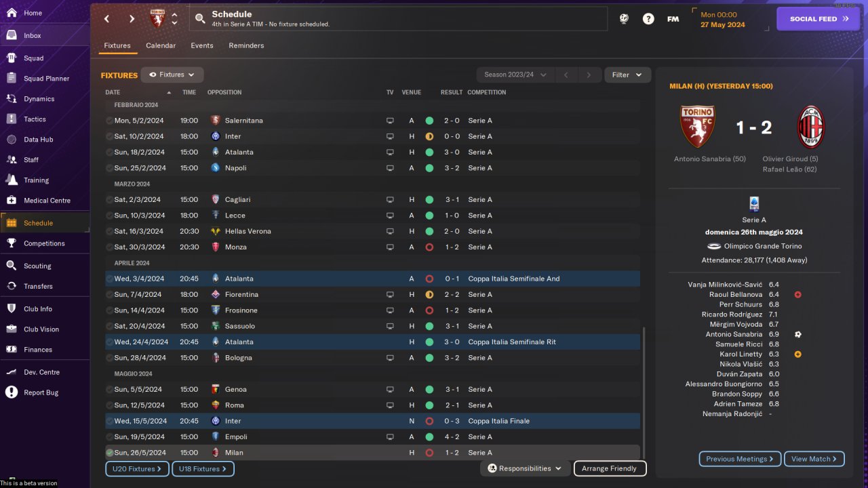Click the club switch up/down chevrons
This screenshot has width=868, height=488.
coord(174,19)
